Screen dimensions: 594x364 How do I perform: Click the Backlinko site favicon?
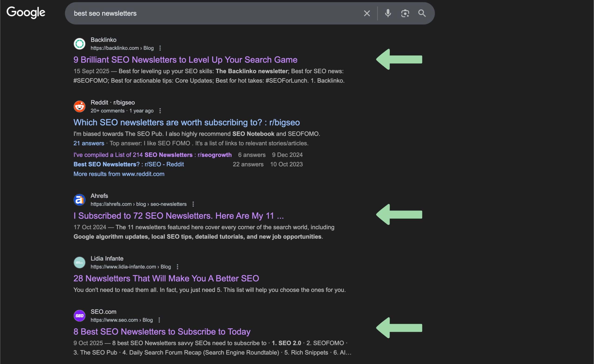pos(79,44)
